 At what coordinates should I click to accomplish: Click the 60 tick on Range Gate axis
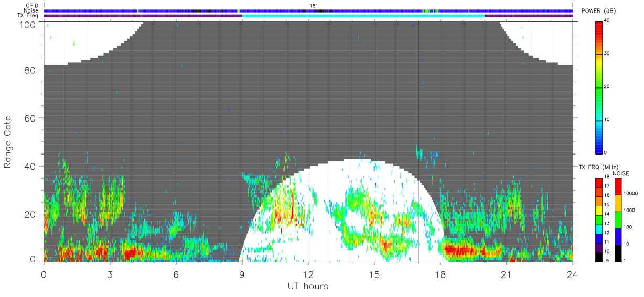31,118
